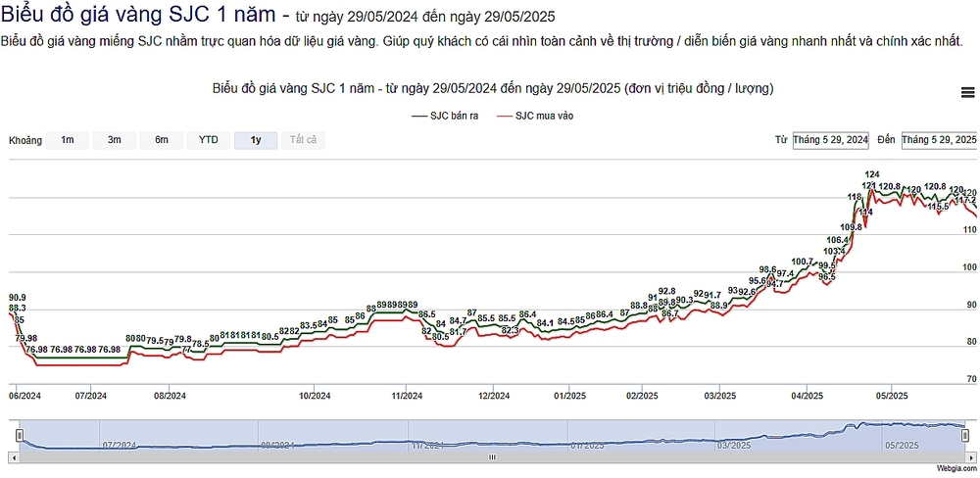Click the 100.7 data label
This screenshot has height=478, width=980.
[803, 262]
